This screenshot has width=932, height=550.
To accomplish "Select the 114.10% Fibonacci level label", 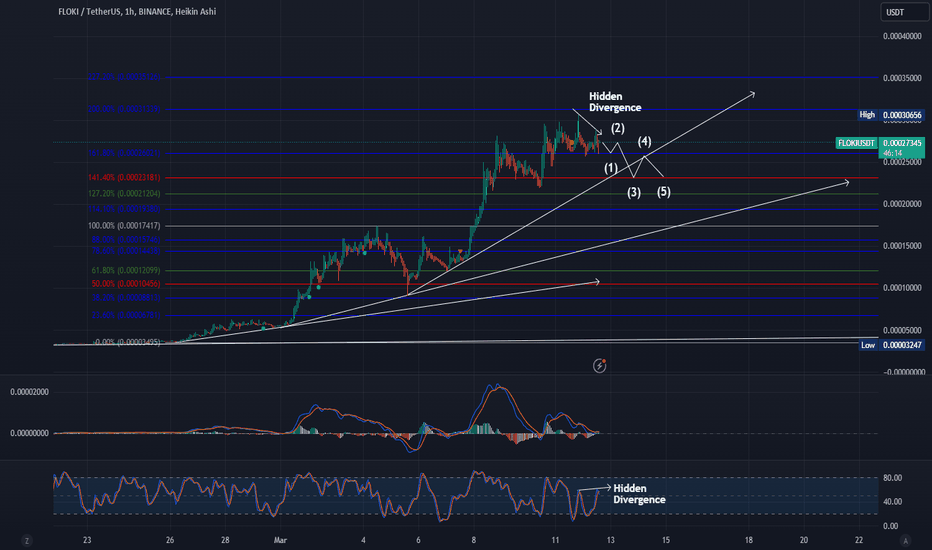I will (x=124, y=209).
